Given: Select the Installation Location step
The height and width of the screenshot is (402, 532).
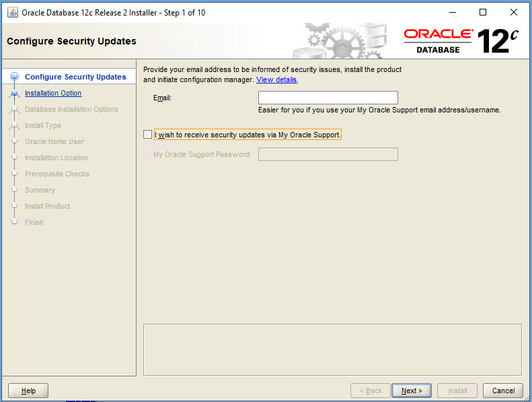Looking at the screenshot, I should point(56,158).
